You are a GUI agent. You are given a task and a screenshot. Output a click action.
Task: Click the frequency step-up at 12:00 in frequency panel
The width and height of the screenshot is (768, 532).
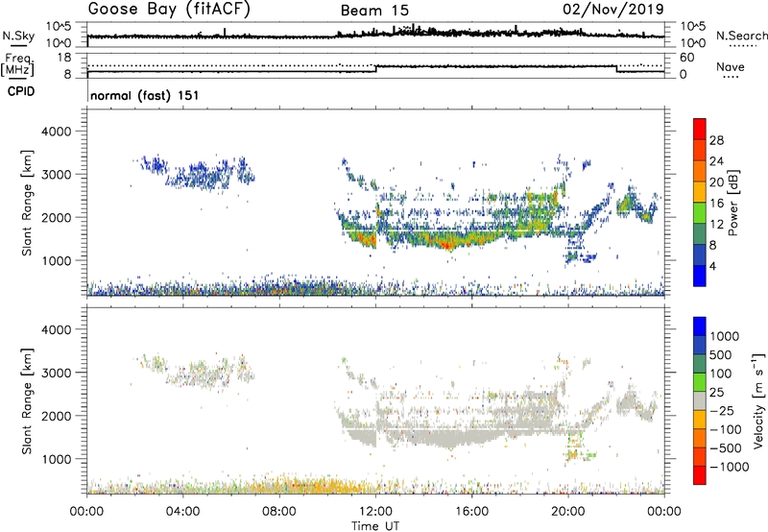375,69
